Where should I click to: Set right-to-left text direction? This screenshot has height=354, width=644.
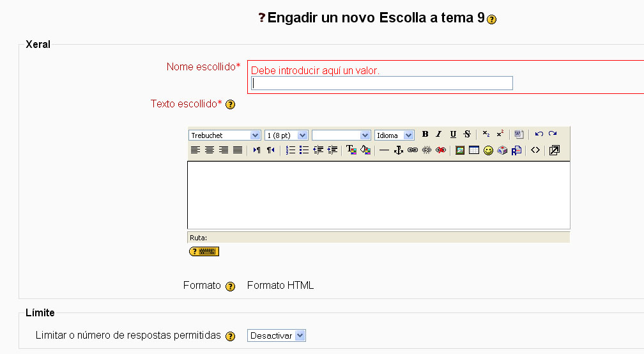point(271,150)
